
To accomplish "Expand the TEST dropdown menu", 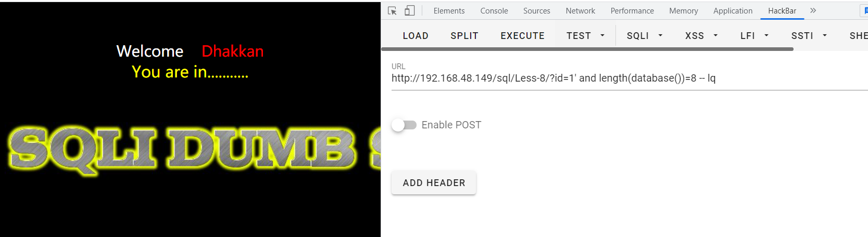I will click(x=585, y=36).
